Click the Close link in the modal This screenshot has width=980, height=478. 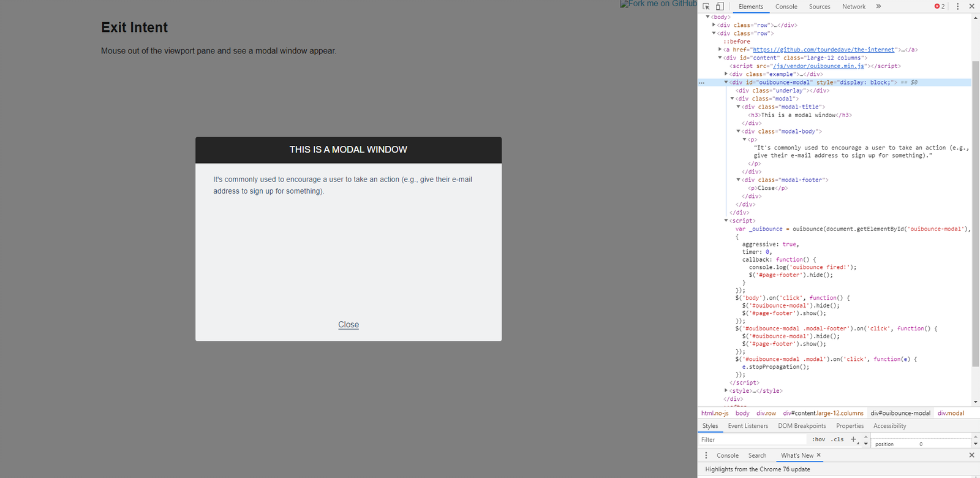349,325
